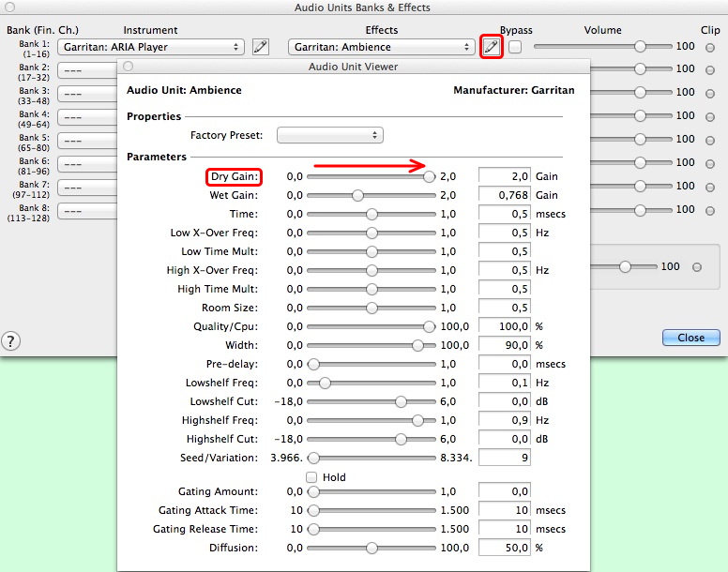
Task: Click the Room Size slider handle
Action: click(x=372, y=308)
